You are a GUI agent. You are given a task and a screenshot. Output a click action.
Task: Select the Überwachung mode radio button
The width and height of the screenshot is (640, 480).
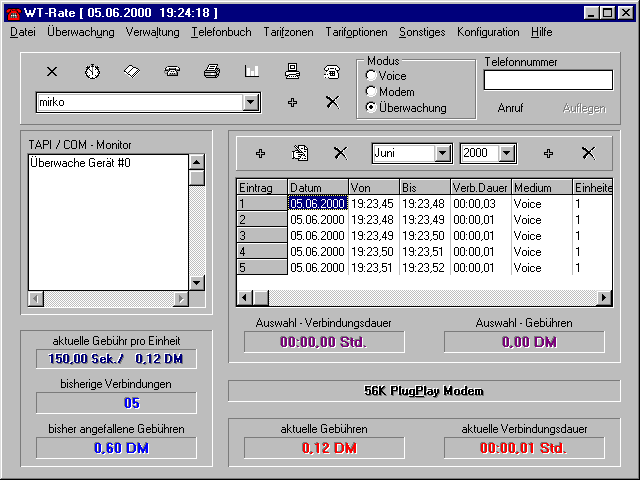(372, 107)
